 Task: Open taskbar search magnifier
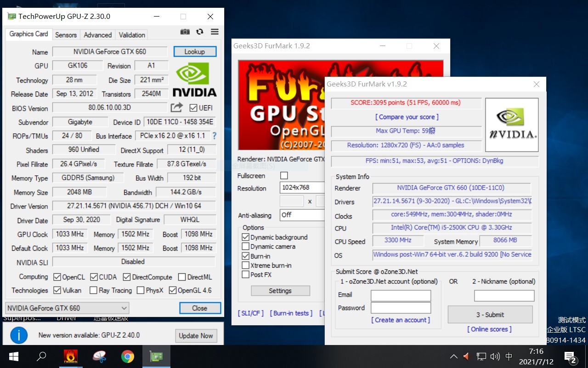pyautogui.click(x=41, y=356)
